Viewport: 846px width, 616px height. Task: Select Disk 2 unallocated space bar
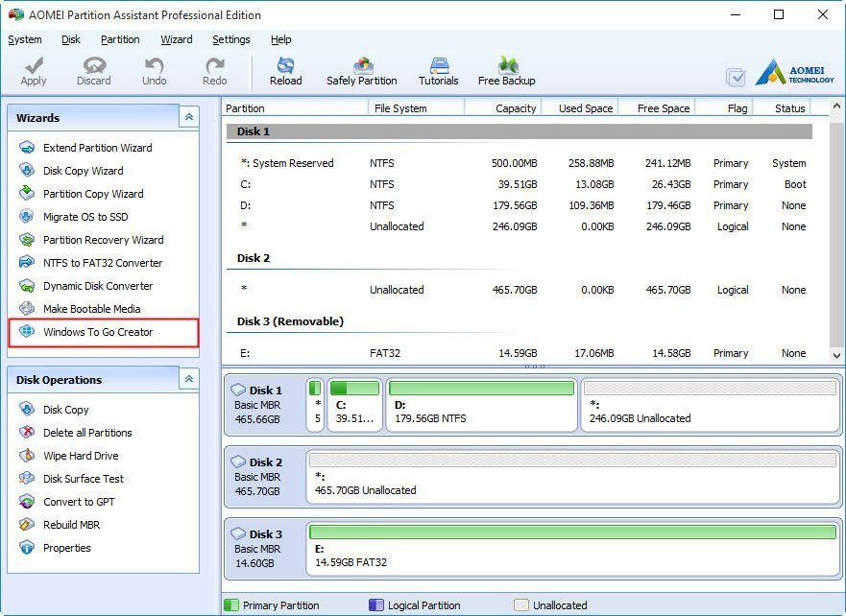pyautogui.click(x=572, y=477)
